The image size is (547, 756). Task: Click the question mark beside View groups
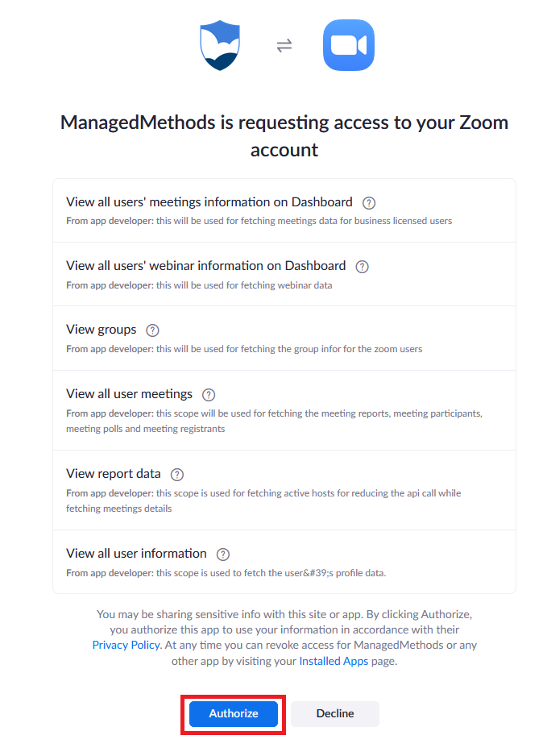152,330
